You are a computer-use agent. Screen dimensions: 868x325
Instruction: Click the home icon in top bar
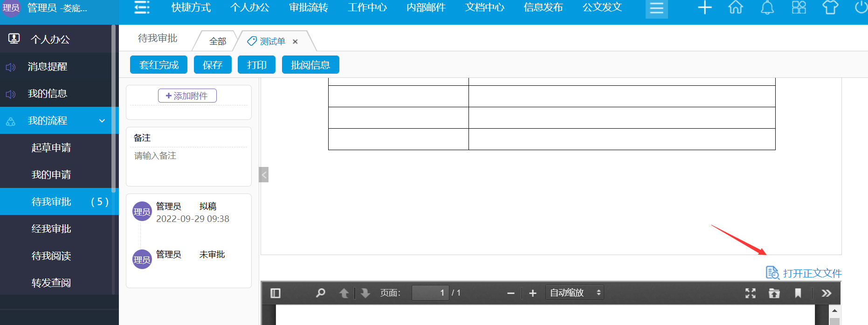click(x=736, y=7)
